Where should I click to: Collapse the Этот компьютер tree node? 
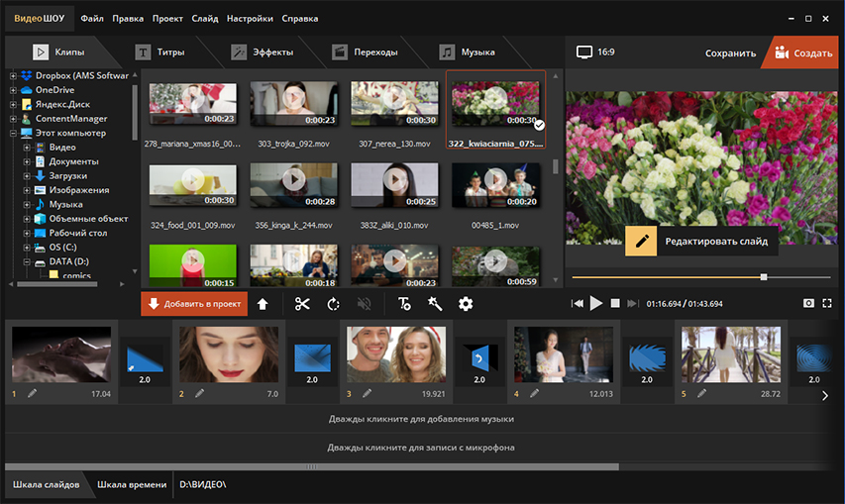point(13,133)
